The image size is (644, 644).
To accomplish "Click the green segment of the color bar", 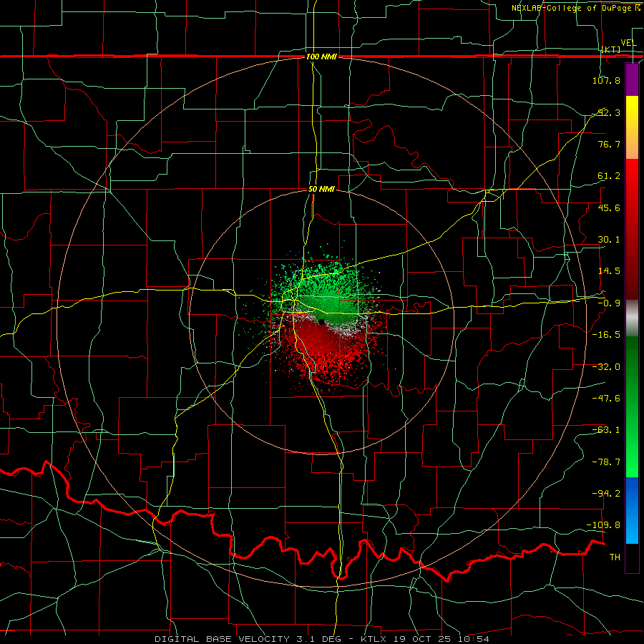I will 632,406.
